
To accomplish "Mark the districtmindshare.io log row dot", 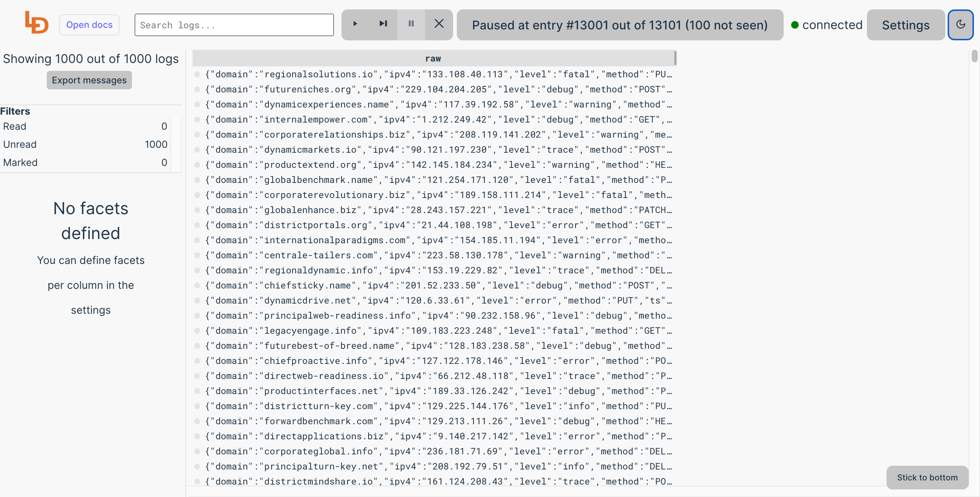I will (x=197, y=482).
